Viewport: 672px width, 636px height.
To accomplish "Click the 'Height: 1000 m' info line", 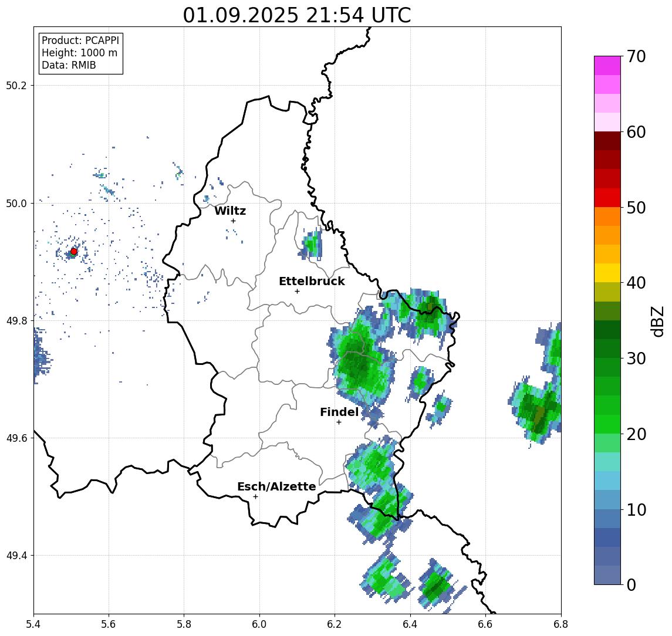I will coord(79,53).
